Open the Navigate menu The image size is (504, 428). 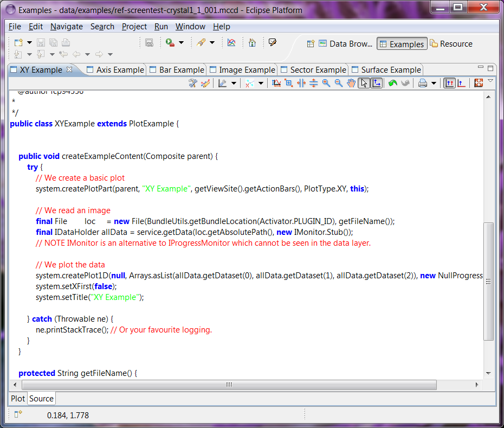pyautogui.click(x=67, y=27)
